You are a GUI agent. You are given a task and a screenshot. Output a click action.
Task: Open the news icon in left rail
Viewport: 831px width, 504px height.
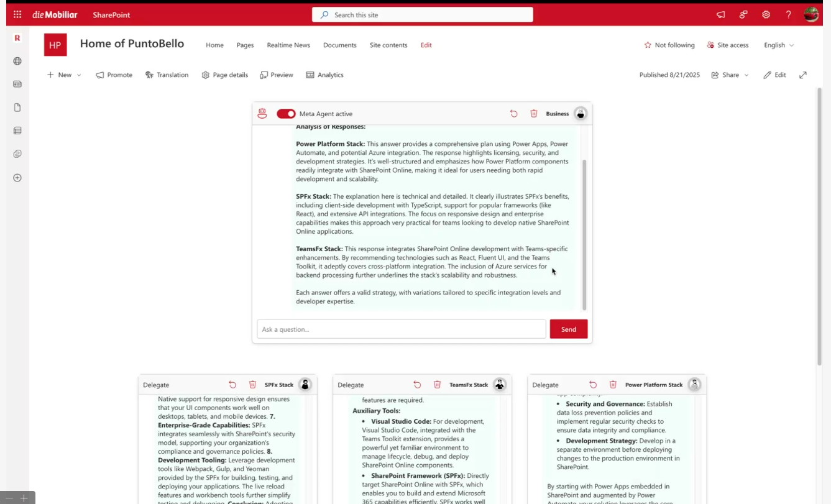(17, 84)
